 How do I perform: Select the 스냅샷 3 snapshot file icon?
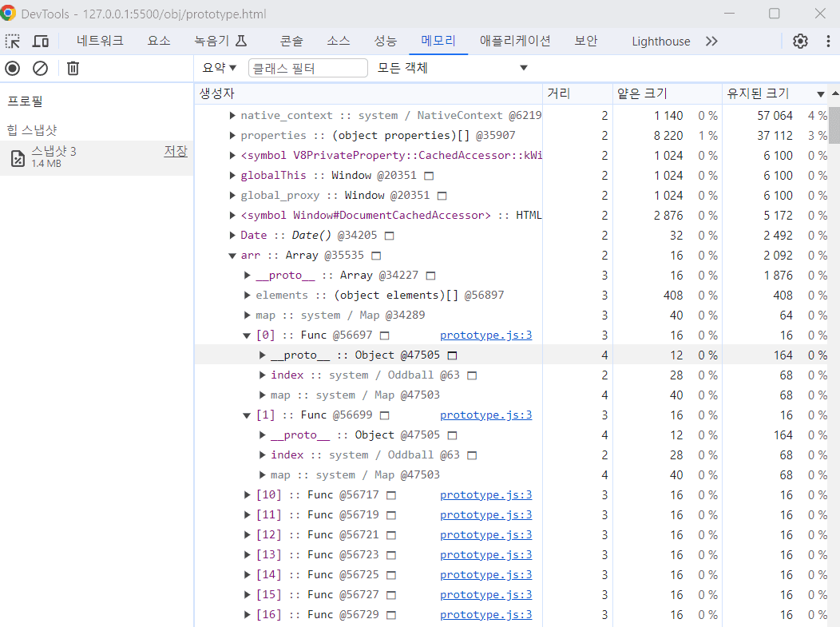pyautogui.click(x=18, y=158)
